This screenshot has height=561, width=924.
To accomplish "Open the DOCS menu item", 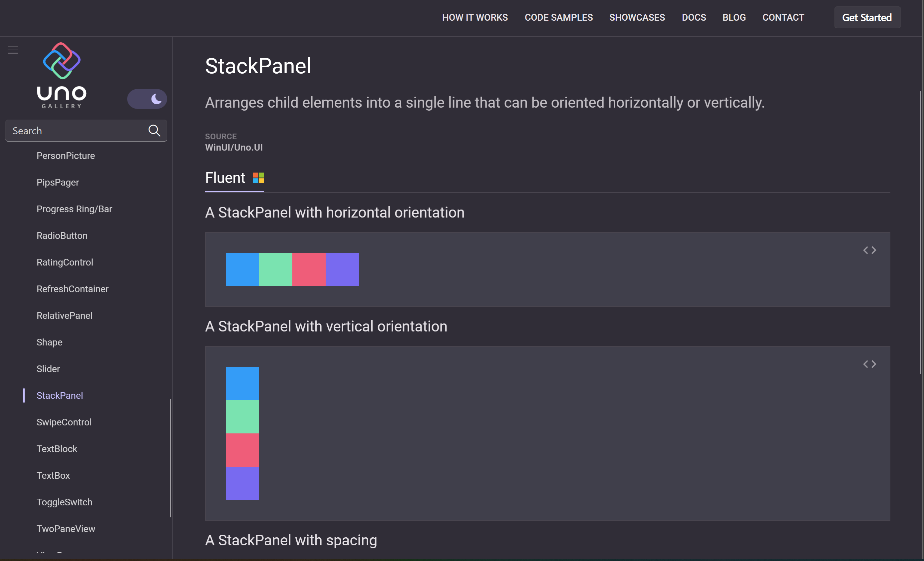I will click(694, 17).
